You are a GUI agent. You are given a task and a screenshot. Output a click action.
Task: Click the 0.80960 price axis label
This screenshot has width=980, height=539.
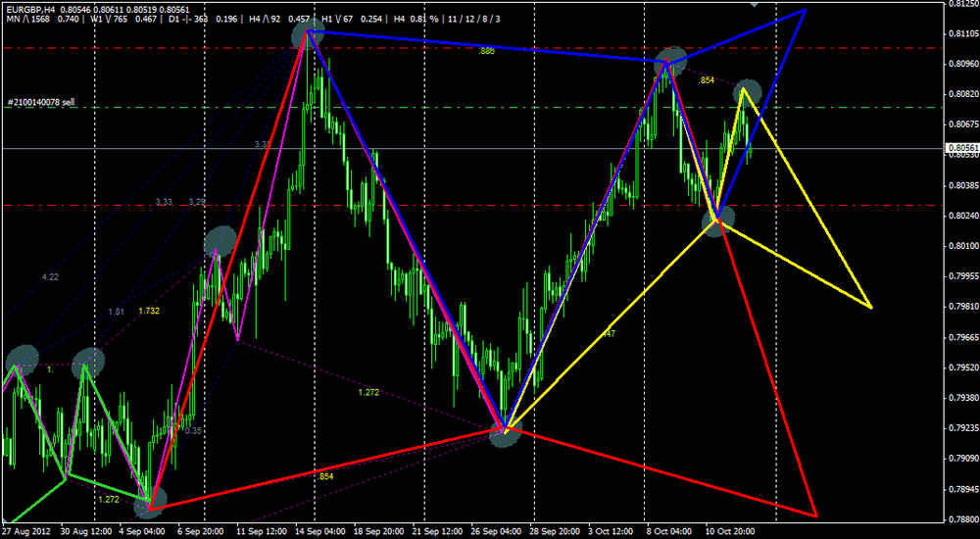[962, 65]
